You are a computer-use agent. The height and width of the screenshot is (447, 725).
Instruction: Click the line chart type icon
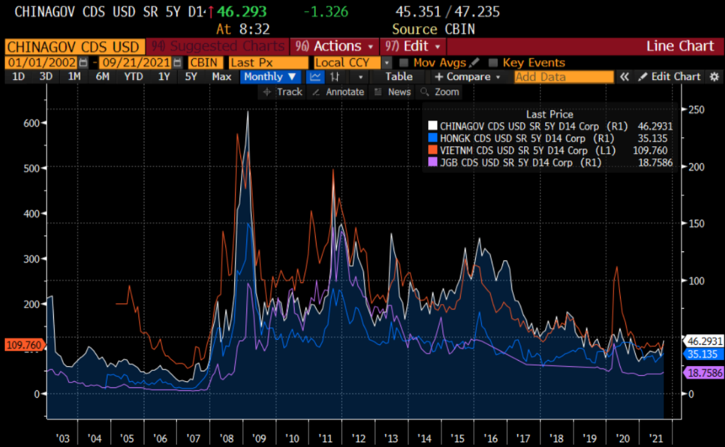(316, 77)
